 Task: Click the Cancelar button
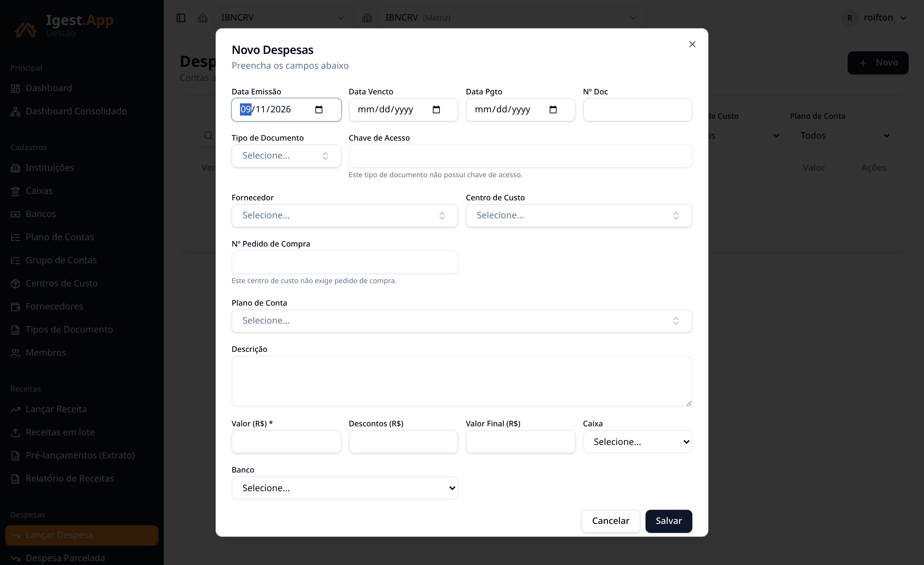611,521
